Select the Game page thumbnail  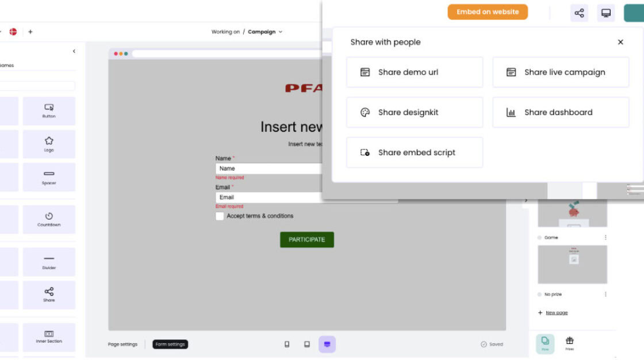[572, 213]
